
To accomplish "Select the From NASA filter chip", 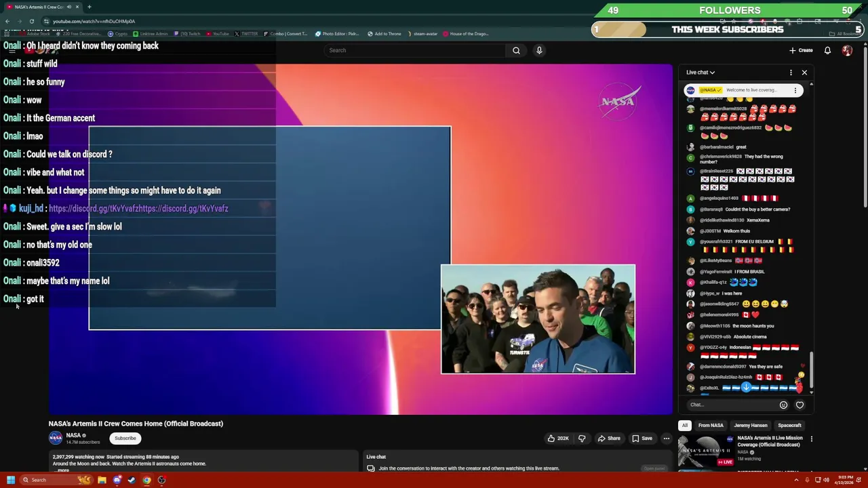I will 711,426.
